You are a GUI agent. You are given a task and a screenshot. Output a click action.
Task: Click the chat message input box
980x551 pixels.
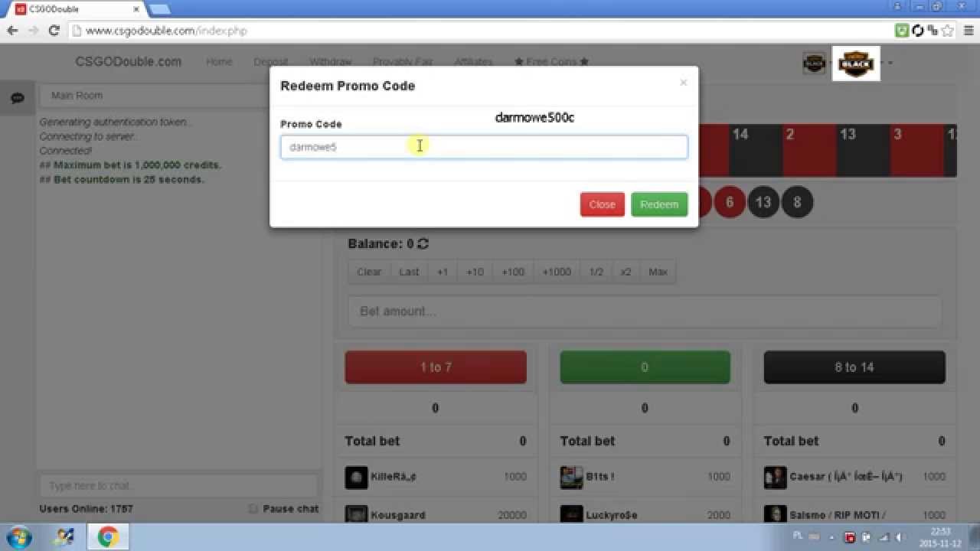tap(178, 486)
